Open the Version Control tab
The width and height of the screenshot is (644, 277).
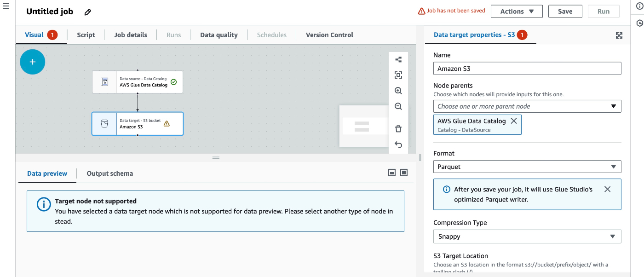[x=329, y=35]
